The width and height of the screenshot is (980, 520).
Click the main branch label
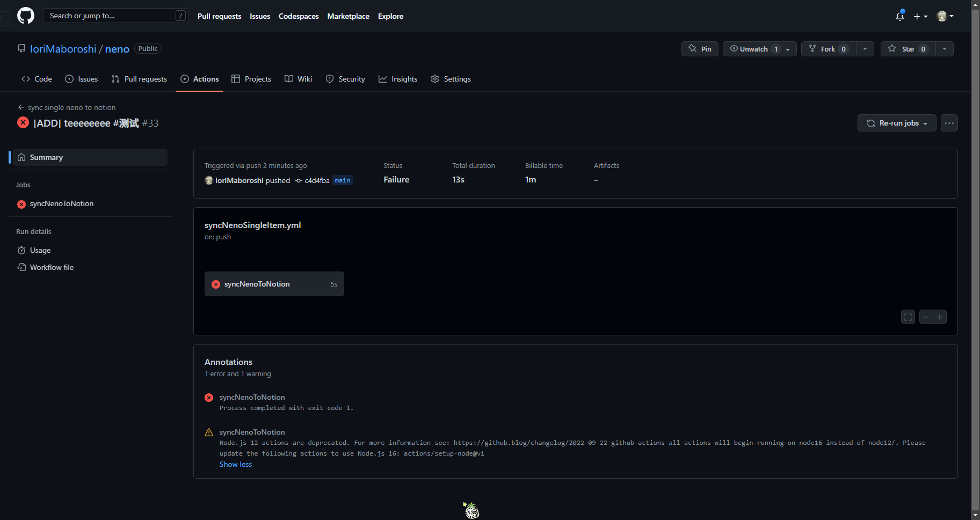pos(343,180)
